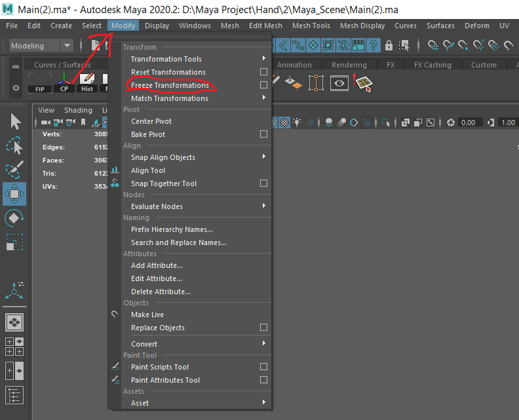Open Replace Objects option box

click(x=263, y=328)
